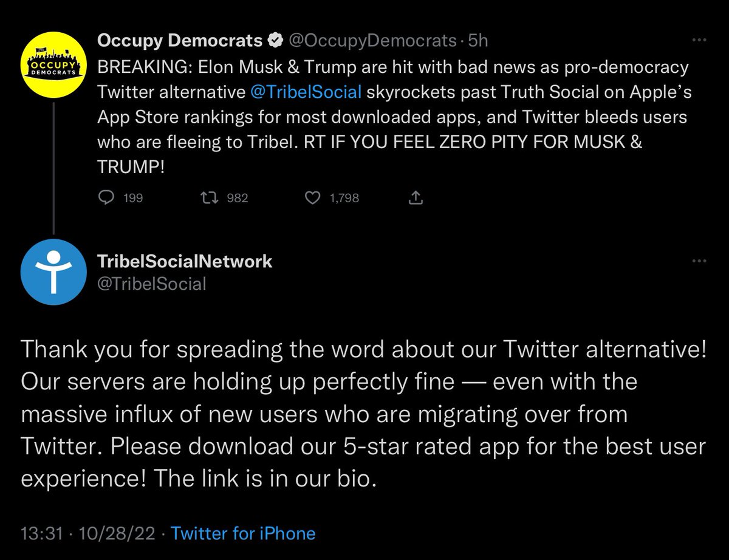
Task: Click the 1,798 likes count
Action: click(x=344, y=198)
